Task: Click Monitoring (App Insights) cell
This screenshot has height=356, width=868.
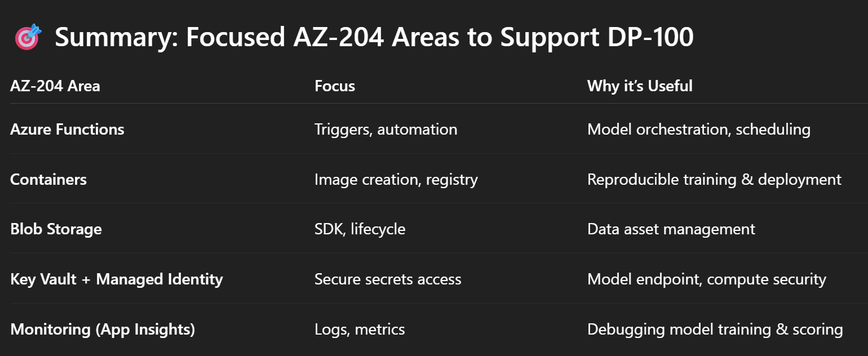Action: point(103,329)
